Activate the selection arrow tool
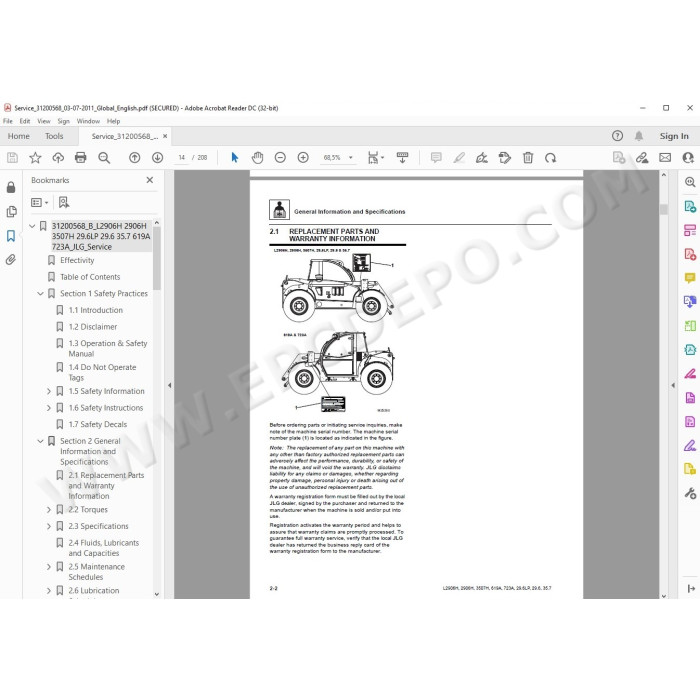Viewport: 700px width, 700px height. (235, 158)
